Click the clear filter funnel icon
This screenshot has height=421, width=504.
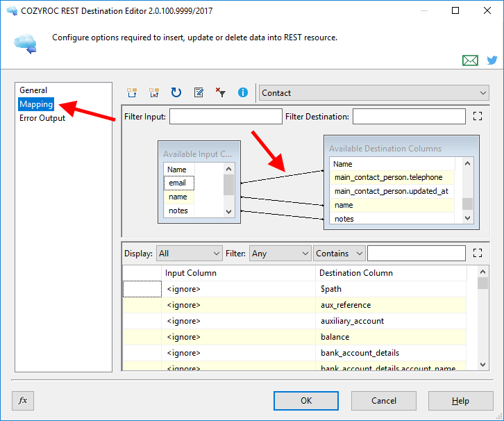221,92
